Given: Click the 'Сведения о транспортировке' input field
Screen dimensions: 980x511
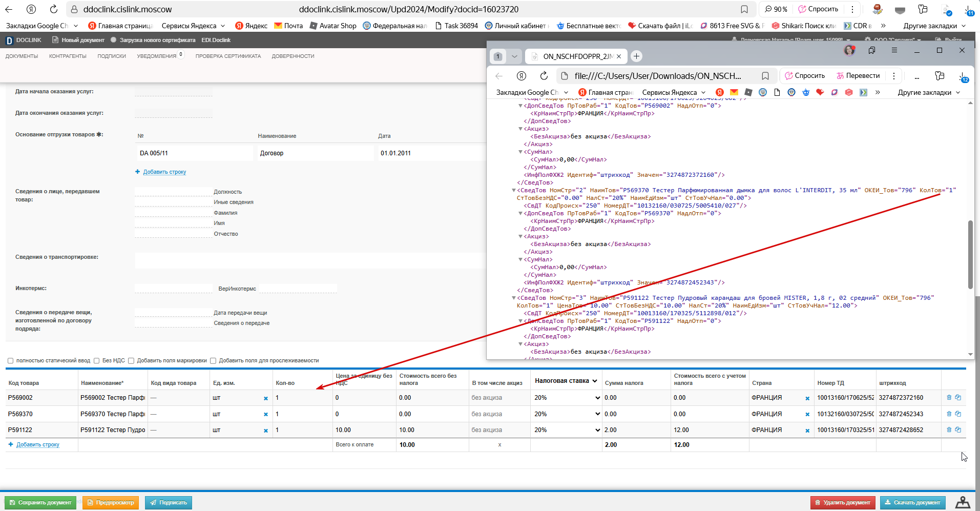Looking at the screenshot, I should pos(310,260).
